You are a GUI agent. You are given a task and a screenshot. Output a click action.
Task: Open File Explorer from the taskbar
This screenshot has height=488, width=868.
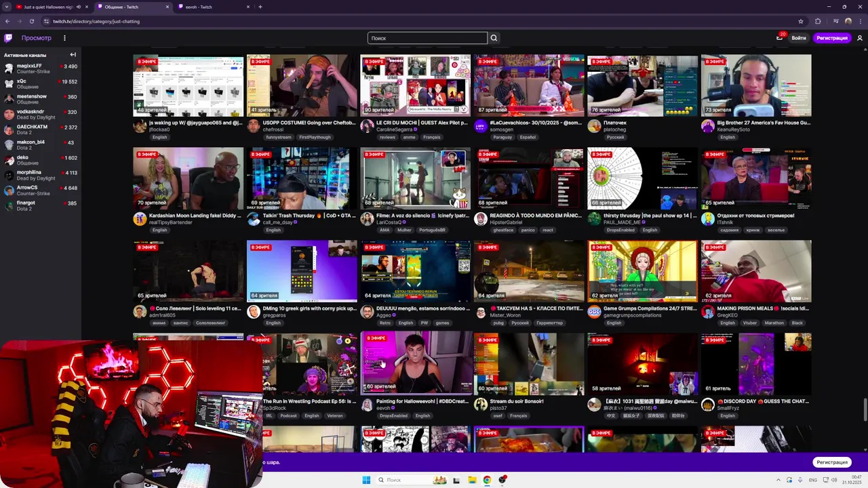[472, 480]
